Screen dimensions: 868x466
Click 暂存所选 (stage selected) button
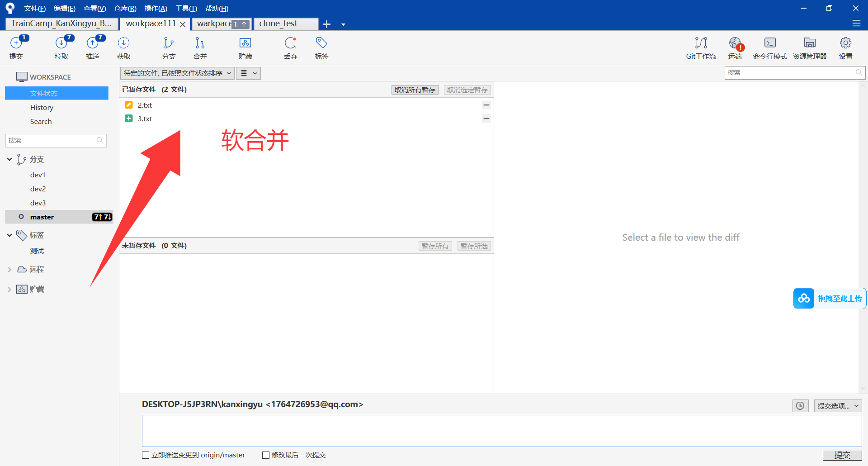coord(474,246)
